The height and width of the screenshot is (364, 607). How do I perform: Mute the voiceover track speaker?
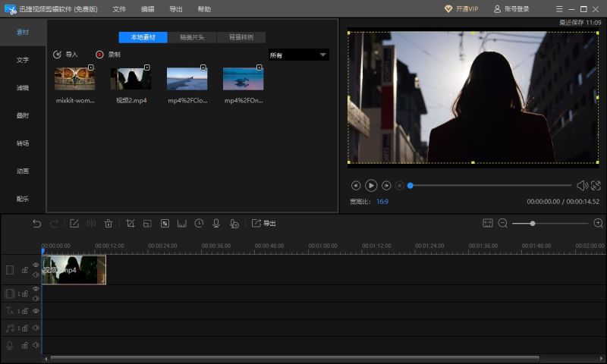[36, 346]
